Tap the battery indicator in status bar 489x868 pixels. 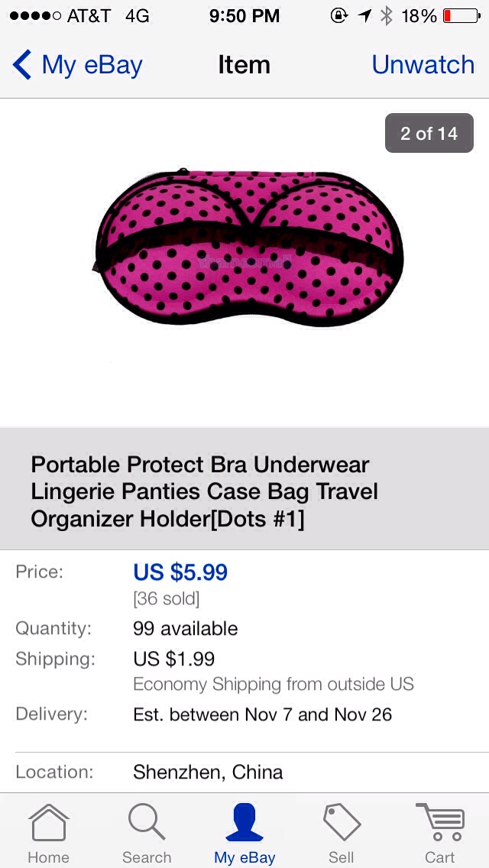(x=461, y=16)
